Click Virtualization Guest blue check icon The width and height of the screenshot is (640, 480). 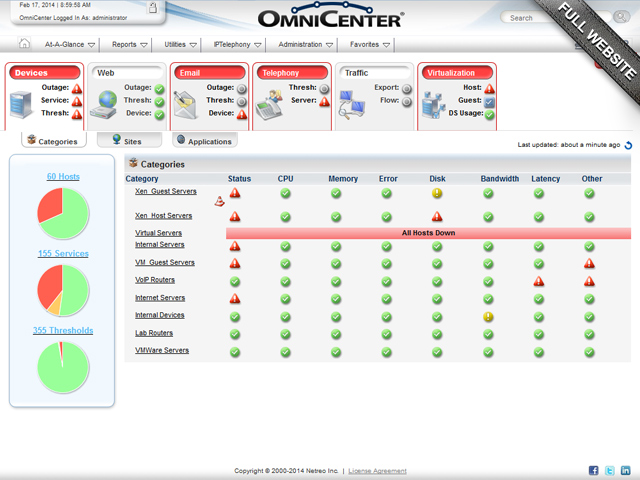[489, 102]
